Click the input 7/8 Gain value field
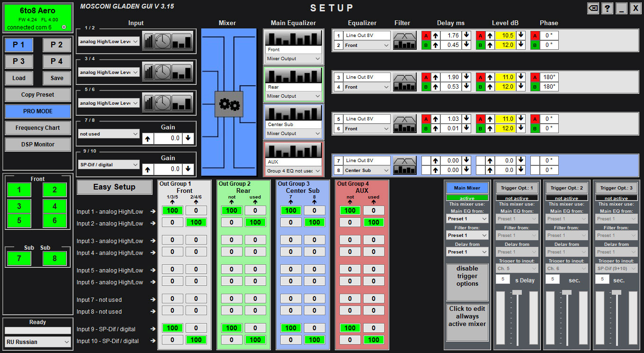The width and height of the screenshot is (644, 353). pyautogui.click(x=168, y=138)
